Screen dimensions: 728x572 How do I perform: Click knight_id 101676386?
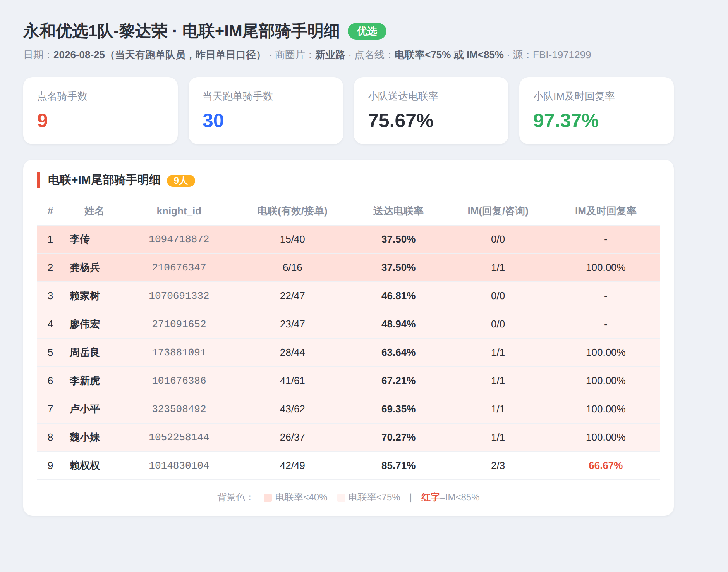click(x=179, y=381)
